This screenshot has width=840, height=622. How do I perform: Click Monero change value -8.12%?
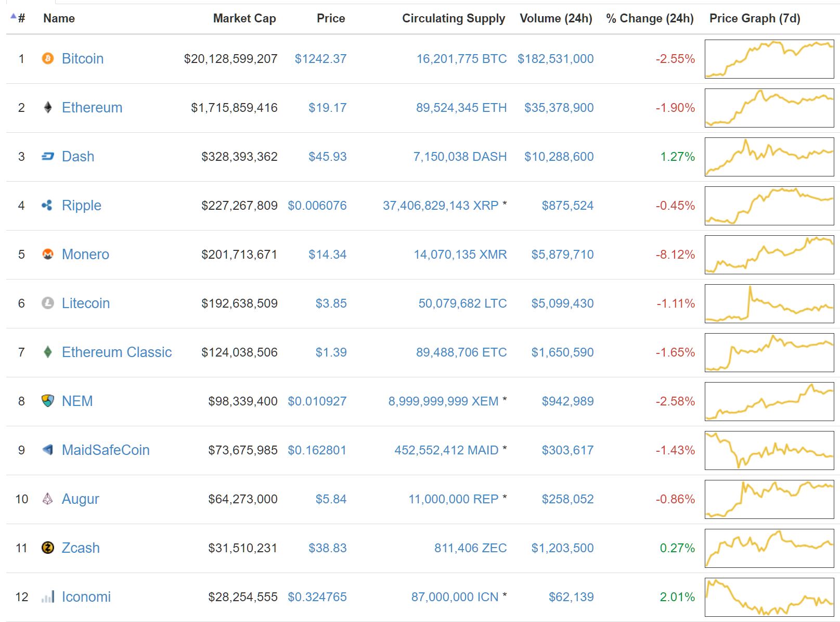click(x=675, y=255)
